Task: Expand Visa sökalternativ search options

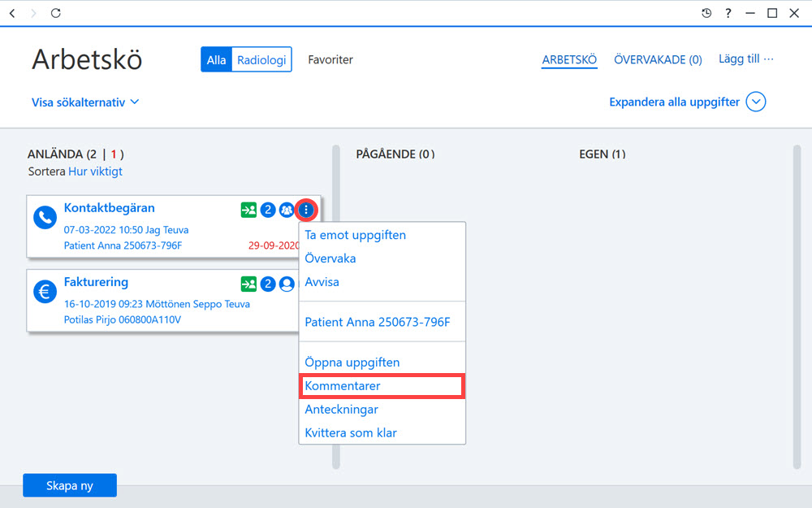Action: 85,102
